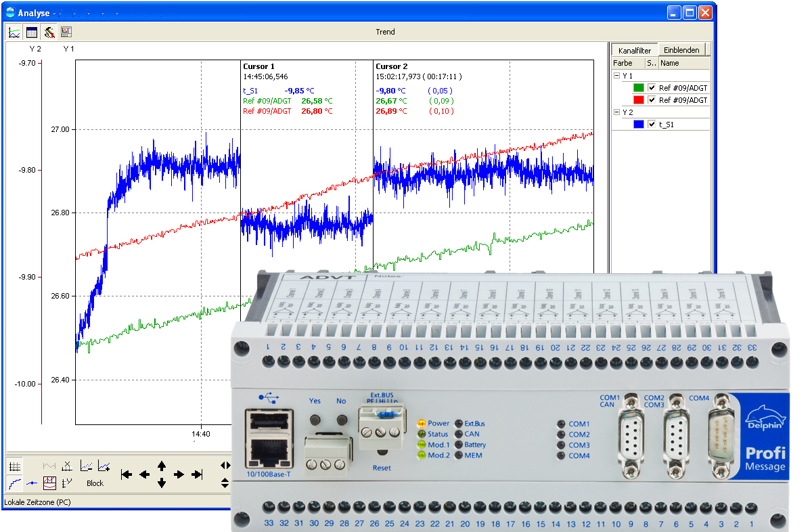Open the trend chart view icon
The width and height of the screenshot is (812, 532).
[14, 32]
